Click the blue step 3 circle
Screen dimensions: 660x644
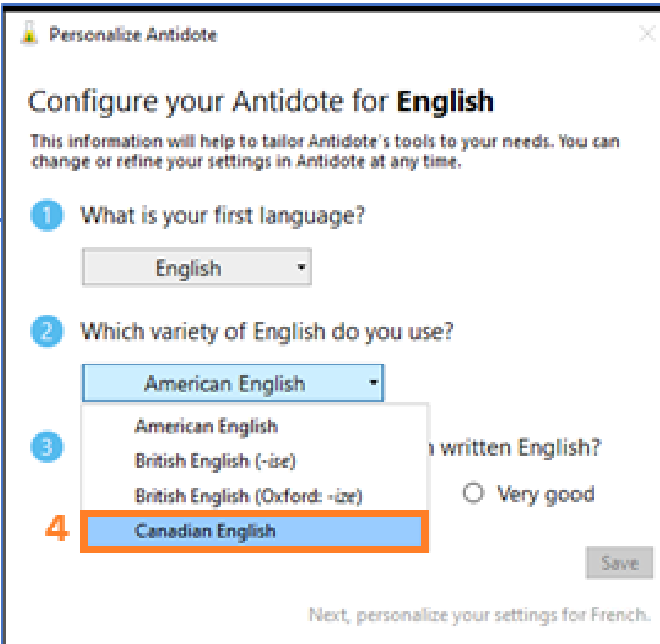[x=45, y=447]
